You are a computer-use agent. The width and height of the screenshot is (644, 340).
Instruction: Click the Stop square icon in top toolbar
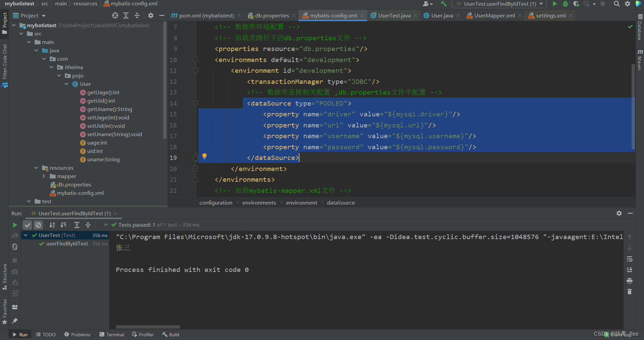coord(603,4)
